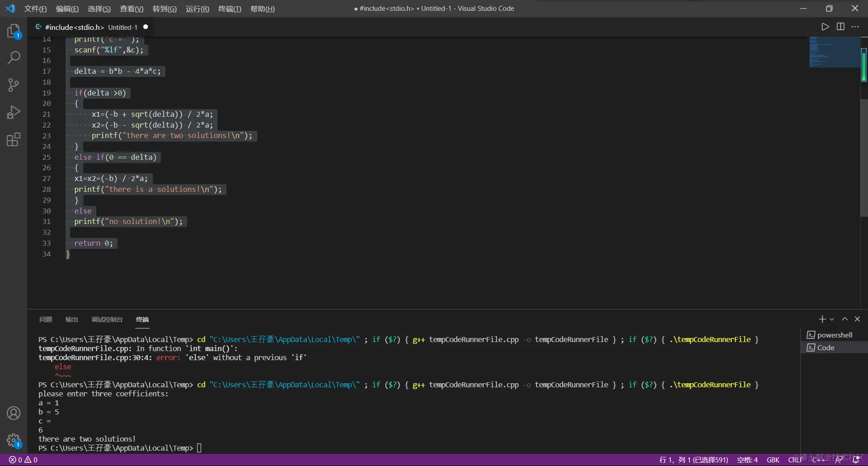Open notifications bell in the status bar
This screenshot has width=868, height=466.
click(856, 460)
